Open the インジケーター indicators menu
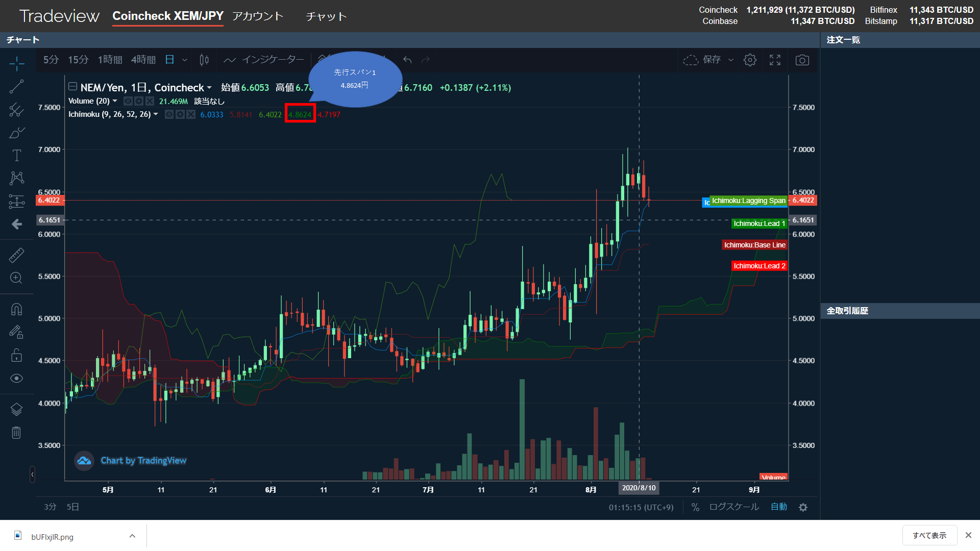The width and height of the screenshot is (980, 551). pos(264,60)
